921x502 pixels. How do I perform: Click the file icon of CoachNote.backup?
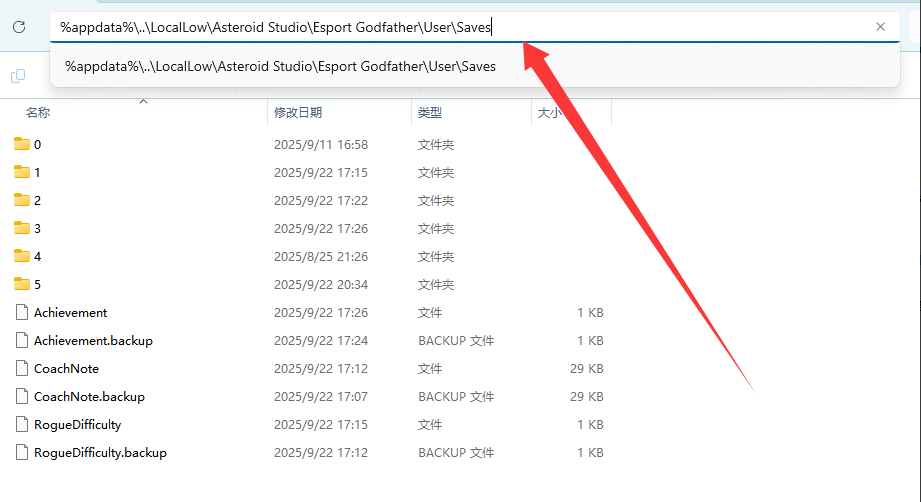(x=22, y=396)
